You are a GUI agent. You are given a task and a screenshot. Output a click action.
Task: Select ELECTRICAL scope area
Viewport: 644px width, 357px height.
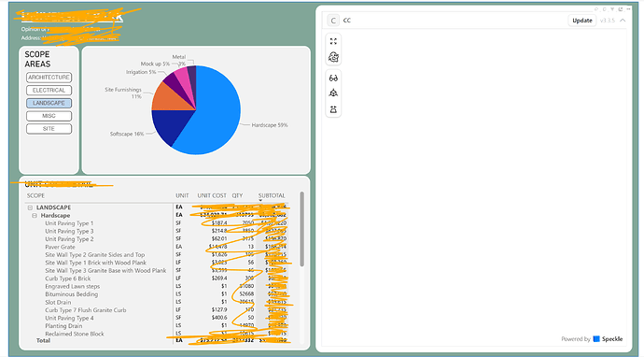coord(49,90)
